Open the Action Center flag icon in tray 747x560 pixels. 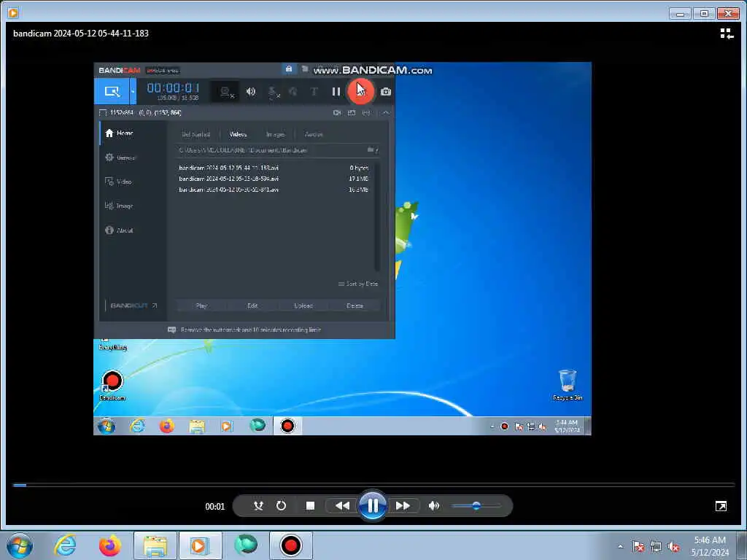point(638,546)
